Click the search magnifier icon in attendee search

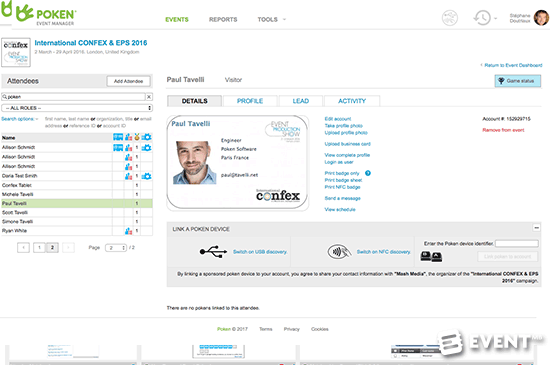point(5,97)
